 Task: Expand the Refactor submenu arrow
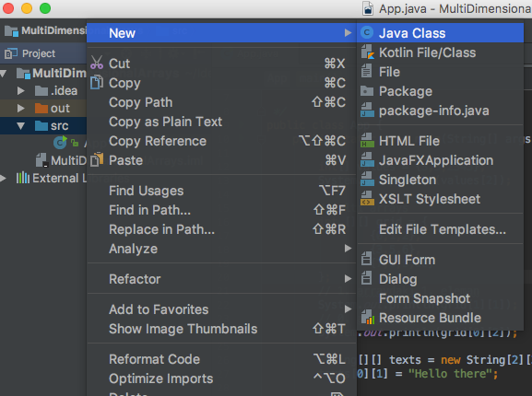[x=348, y=279]
